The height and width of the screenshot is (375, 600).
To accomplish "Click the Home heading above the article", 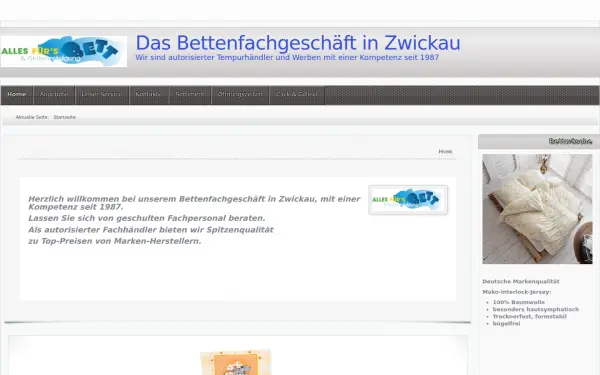I will (445, 152).
